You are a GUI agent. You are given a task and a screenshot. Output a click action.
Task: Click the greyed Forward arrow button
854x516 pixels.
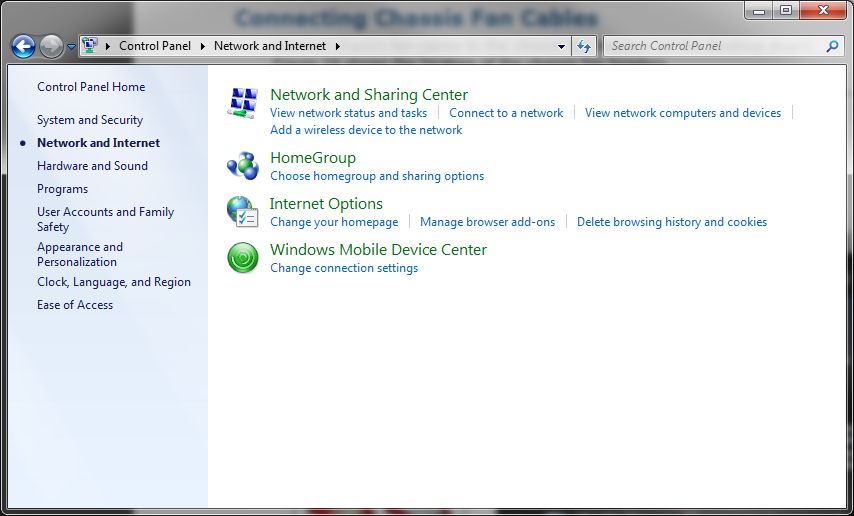[x=51, y=47]
